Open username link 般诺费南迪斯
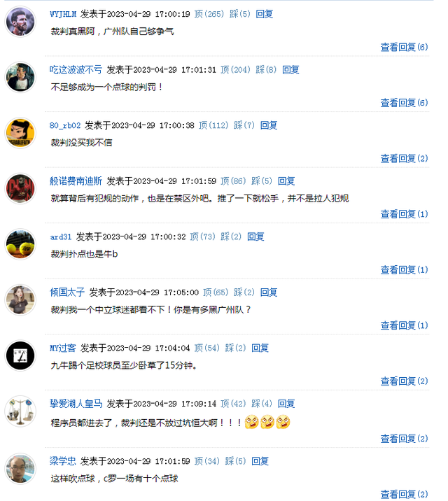Image resolution: width=448 pixels, height=501 pixels. point(76,181)
